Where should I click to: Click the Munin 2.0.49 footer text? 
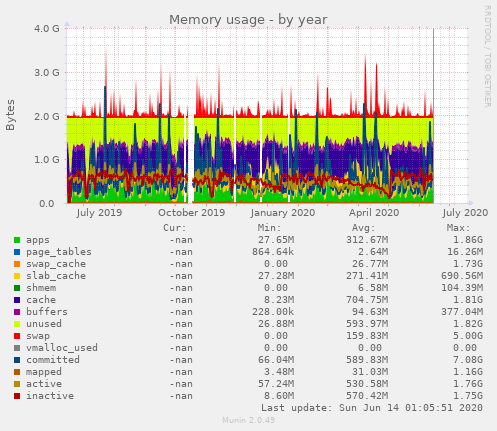coord(248,420)
